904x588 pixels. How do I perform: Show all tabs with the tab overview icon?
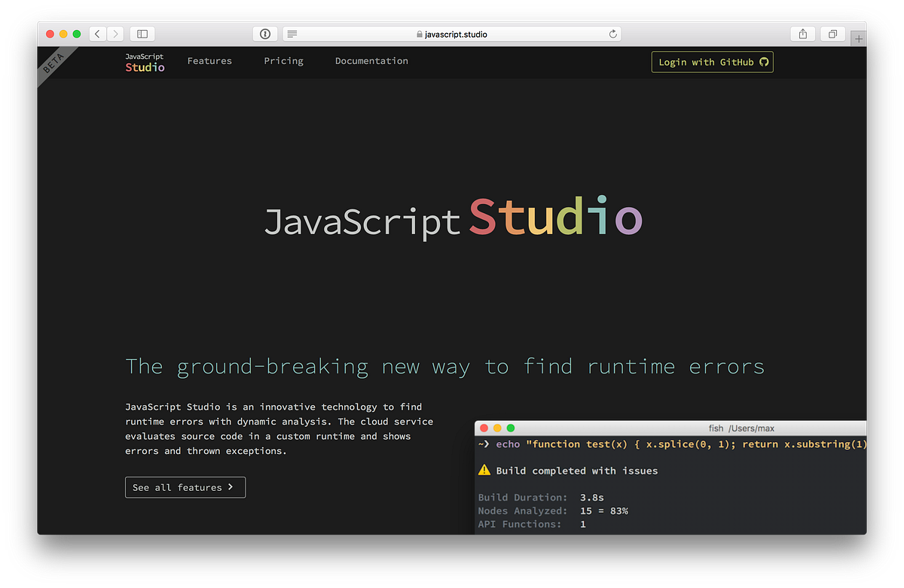point(832,33)
